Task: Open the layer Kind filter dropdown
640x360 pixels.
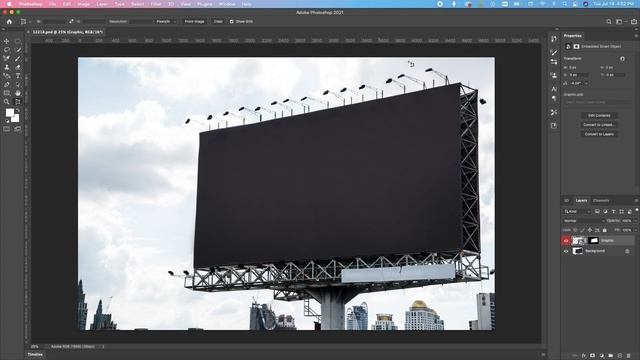Action: pos(577,211)
